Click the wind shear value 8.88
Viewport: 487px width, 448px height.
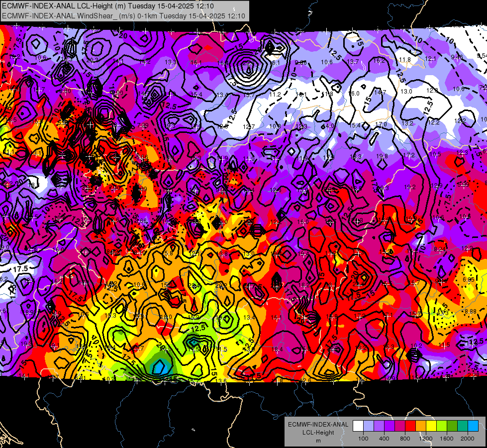point(471,311)
